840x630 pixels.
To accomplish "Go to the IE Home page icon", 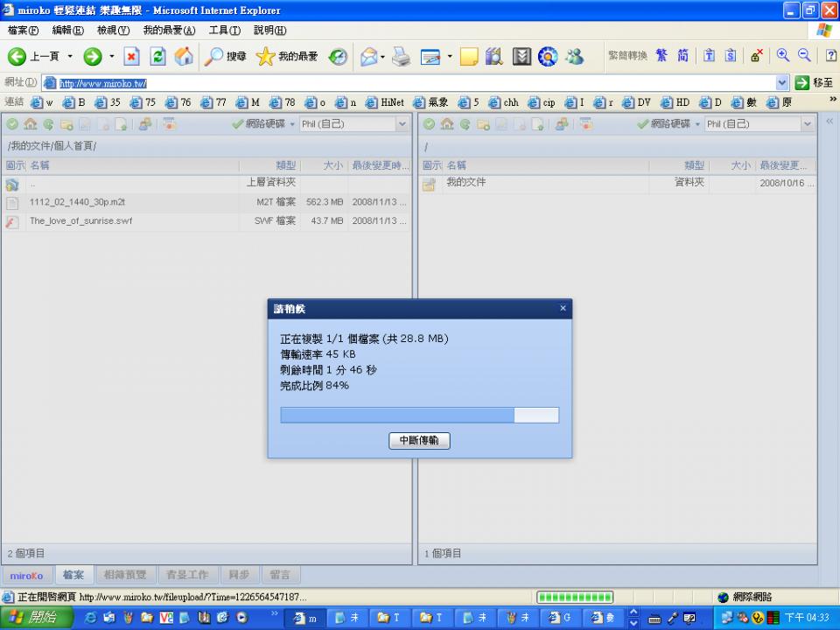I will click(184, 56).
